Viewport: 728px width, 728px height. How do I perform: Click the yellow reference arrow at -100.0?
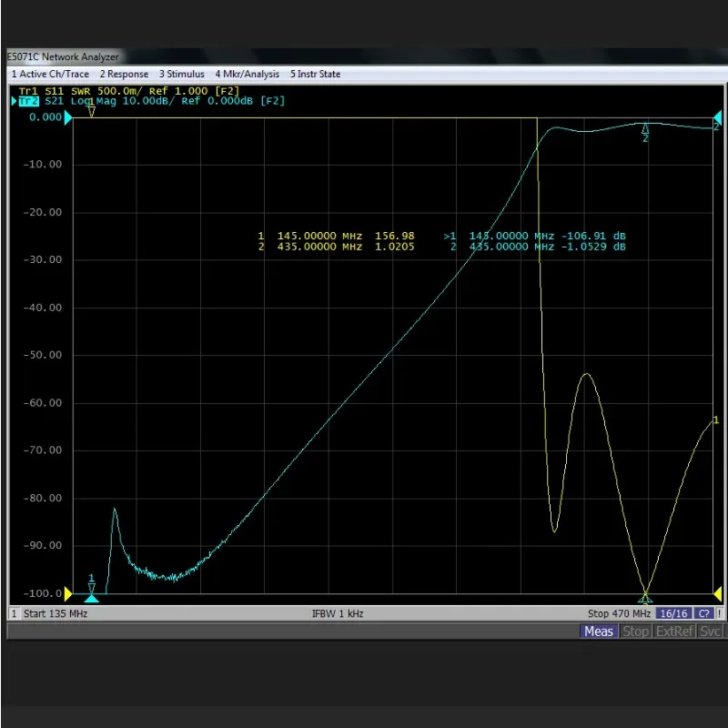(69, 593)
